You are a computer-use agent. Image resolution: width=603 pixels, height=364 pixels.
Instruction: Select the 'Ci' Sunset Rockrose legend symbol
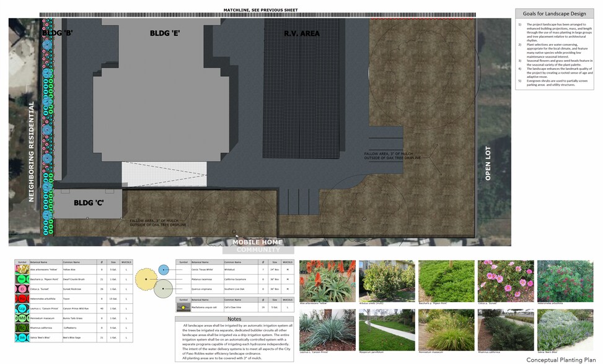pyautogui.click(x=22, y=288)
